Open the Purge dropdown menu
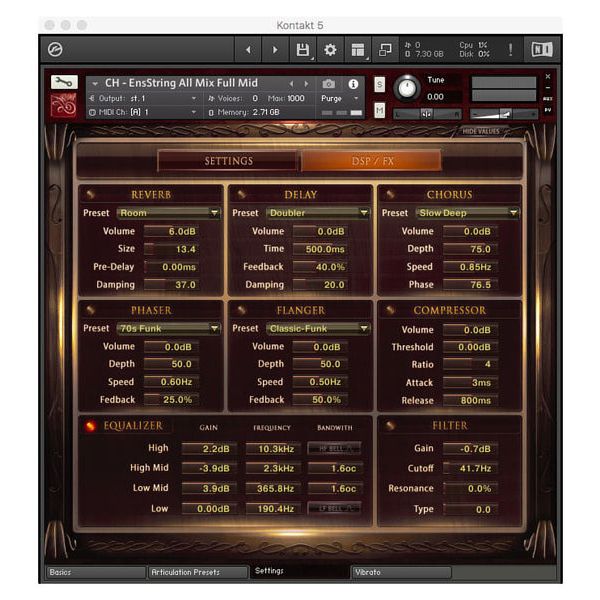The image size is (600, 600). (339, 98)
